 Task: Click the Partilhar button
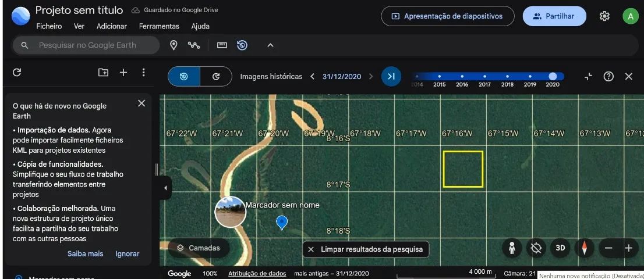coord(554,16)
